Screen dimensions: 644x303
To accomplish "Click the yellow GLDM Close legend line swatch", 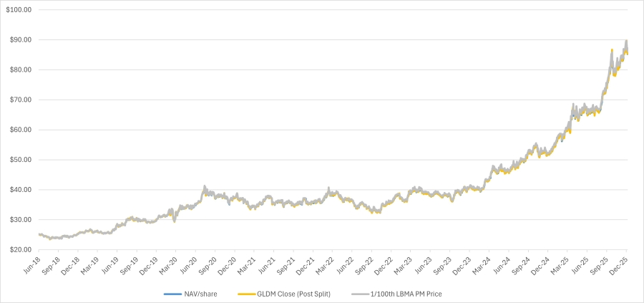I will pos(247,294).
